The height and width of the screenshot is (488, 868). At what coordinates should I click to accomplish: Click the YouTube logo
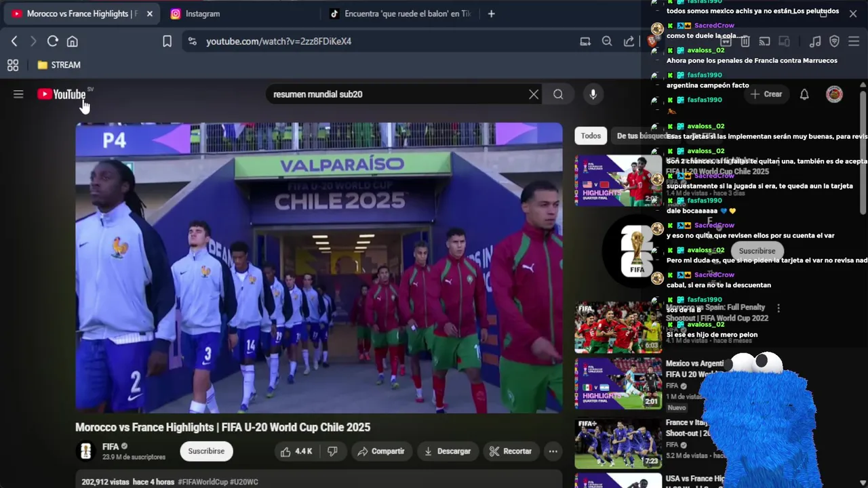(x=62, y=94)
